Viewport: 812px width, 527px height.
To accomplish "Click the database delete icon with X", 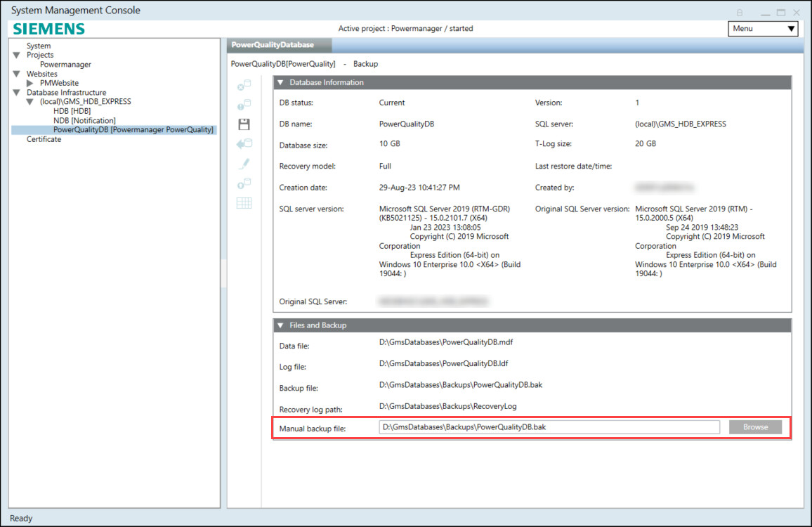I will click(x=244, y=85).
